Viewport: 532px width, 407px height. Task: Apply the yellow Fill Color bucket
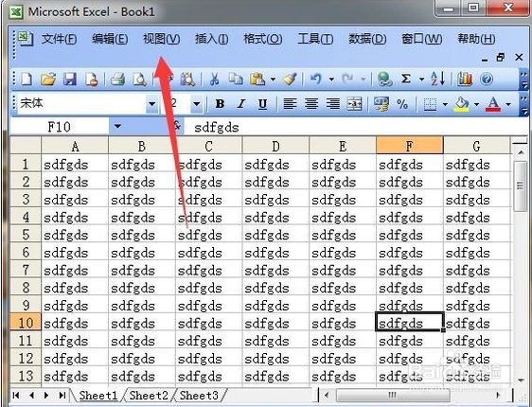click(461, 104)
